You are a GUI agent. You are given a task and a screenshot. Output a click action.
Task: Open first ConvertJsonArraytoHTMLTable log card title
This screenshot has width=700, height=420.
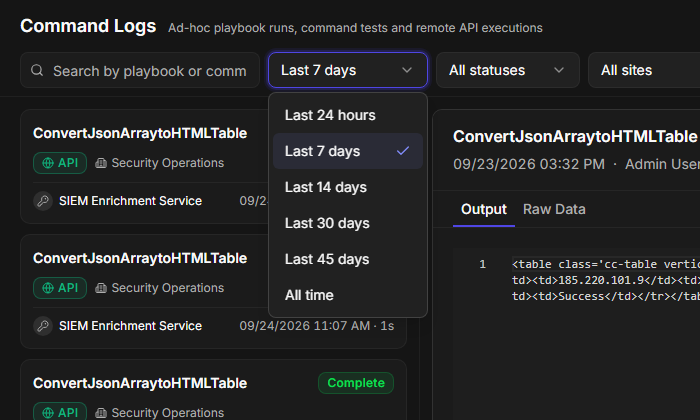pos(140,133)
